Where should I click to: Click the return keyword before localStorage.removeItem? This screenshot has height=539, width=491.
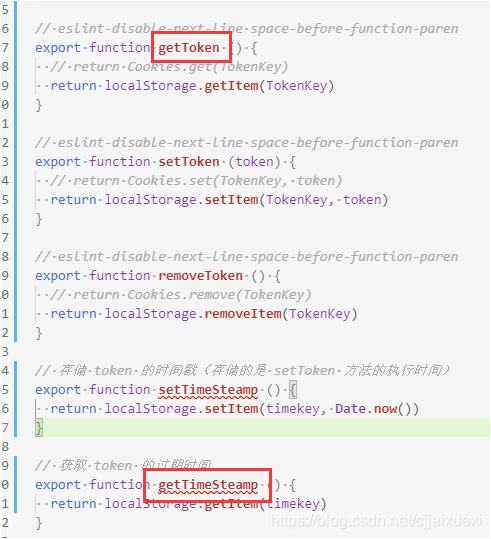point(74,314)
